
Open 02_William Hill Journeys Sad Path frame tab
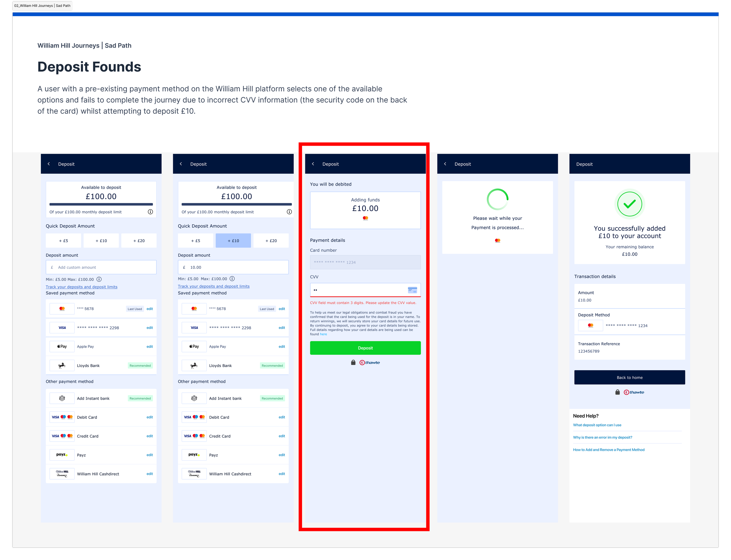tap(42, 6)
